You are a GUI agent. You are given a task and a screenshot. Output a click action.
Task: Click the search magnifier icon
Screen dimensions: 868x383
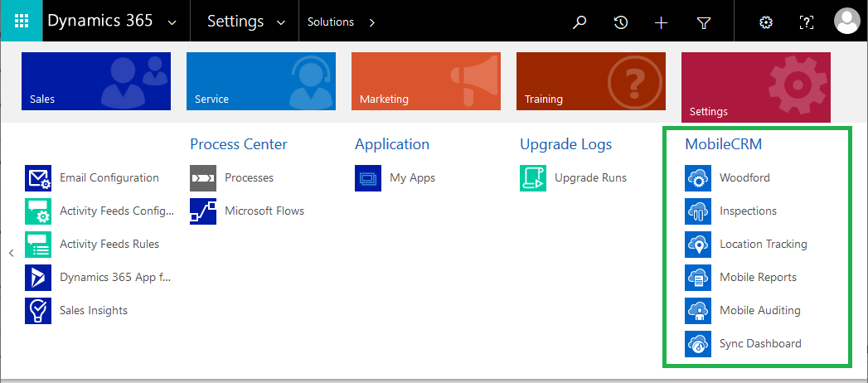click(x=579, y=22)
